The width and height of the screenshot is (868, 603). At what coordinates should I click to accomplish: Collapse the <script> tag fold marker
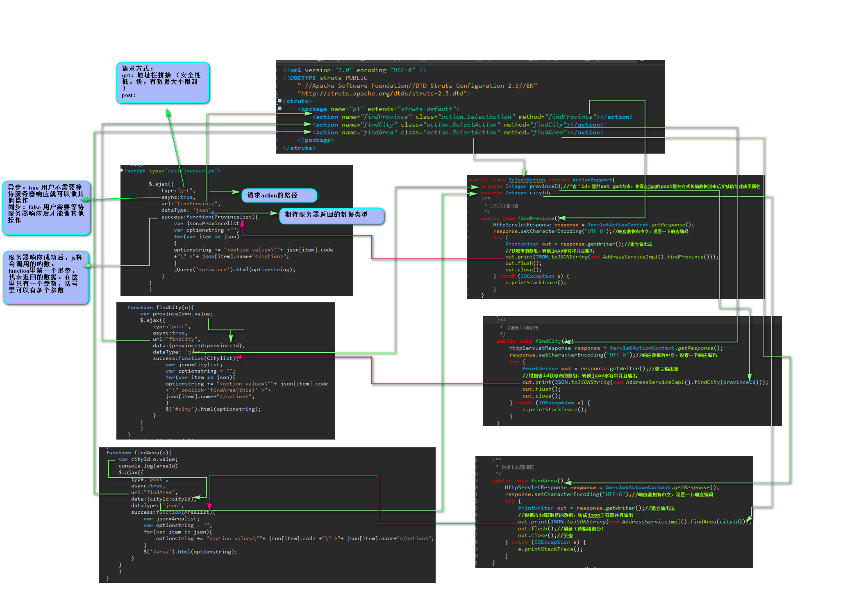(122, 170)
